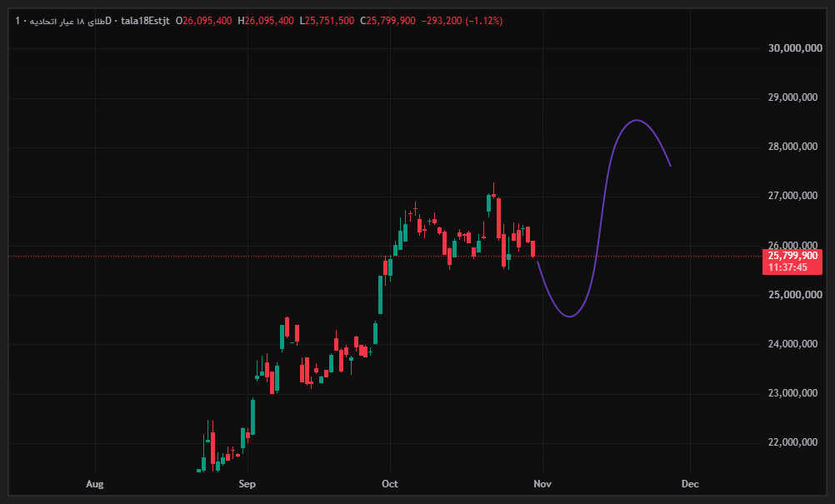Click the high value H26,095,400

click(266, 21)
